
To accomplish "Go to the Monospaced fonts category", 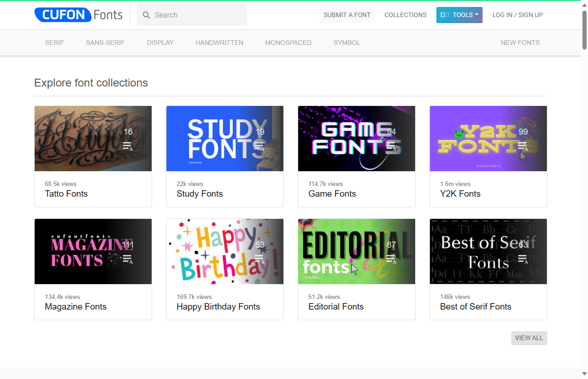I will [x=288, y=43].
